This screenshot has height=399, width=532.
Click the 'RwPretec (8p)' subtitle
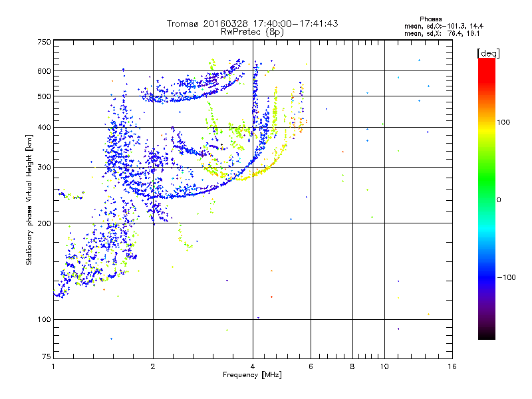click(252, 32)
